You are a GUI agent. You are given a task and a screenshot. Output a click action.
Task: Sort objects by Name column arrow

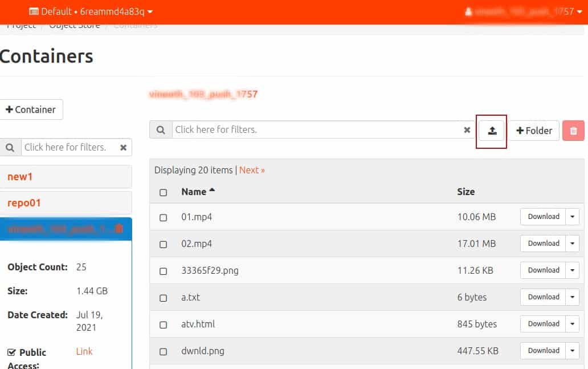pyautogui.click(x=213, y=190)
